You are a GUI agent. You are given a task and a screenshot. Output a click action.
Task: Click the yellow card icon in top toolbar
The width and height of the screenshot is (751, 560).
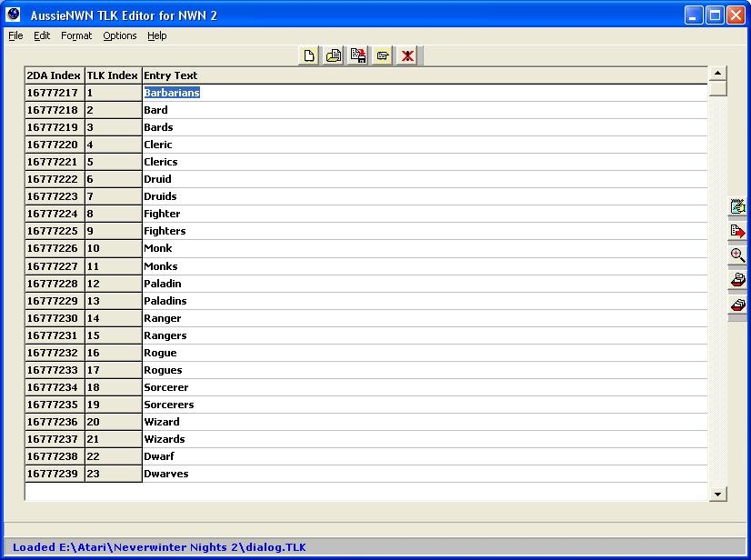pos(383,56)
